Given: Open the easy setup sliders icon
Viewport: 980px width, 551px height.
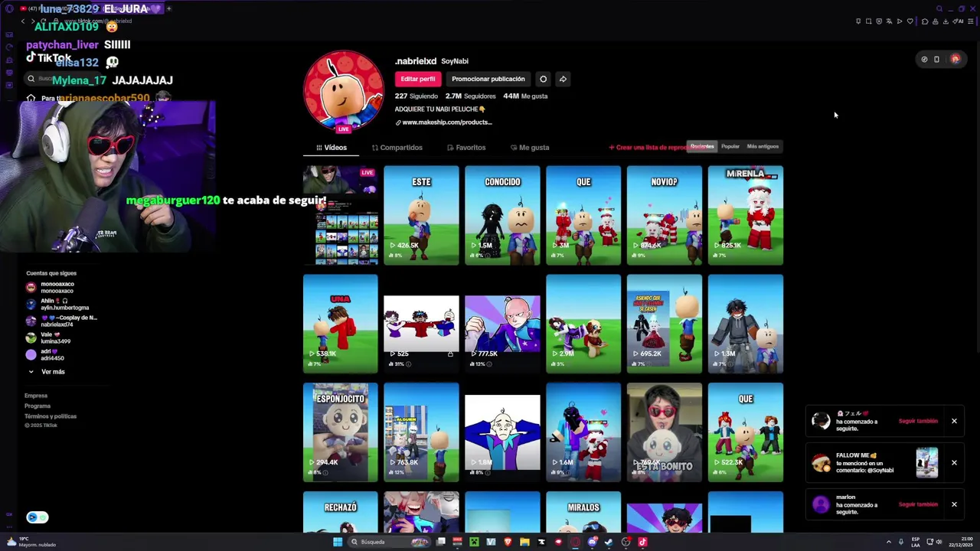Looking at the screenshot, I should click(x=971, y=21).
